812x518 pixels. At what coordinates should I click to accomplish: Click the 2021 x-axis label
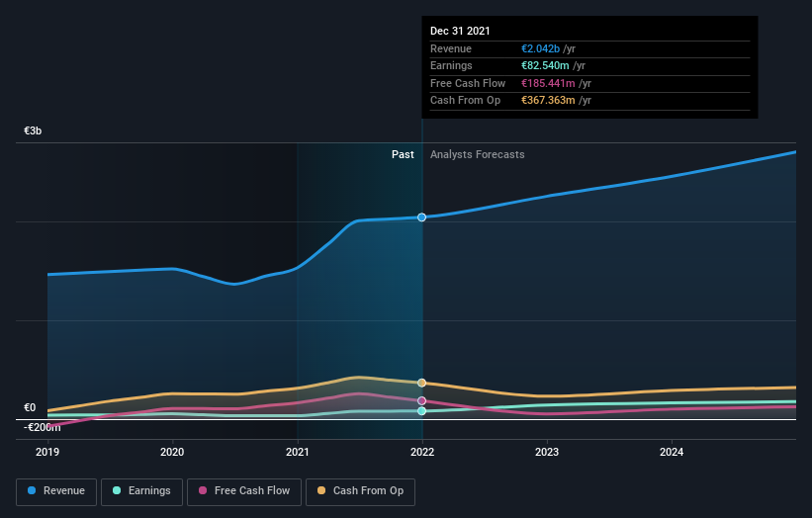298,452
